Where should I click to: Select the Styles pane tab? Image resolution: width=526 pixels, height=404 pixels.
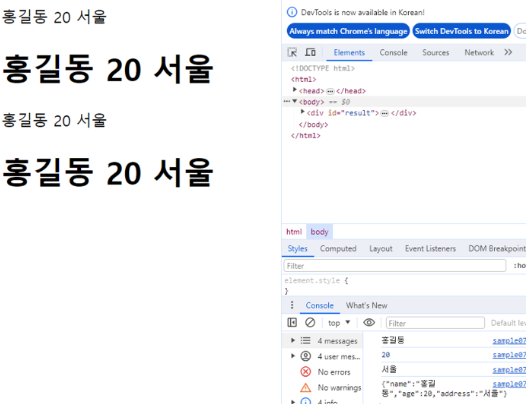pyautogui.click(x=298, y=249)
